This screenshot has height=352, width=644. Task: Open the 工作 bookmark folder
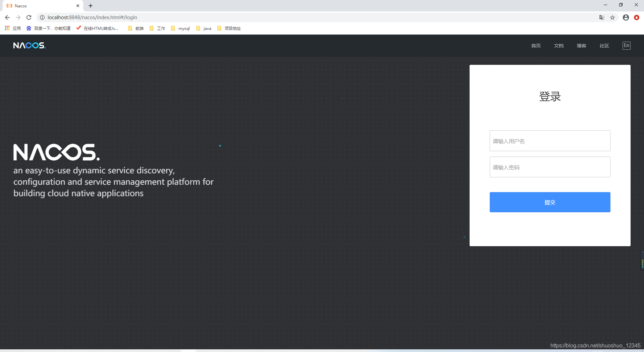[157, 29]
